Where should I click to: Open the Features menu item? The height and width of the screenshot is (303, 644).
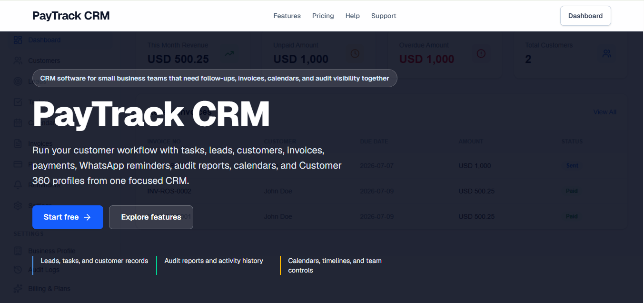click(x=287, y=16)
